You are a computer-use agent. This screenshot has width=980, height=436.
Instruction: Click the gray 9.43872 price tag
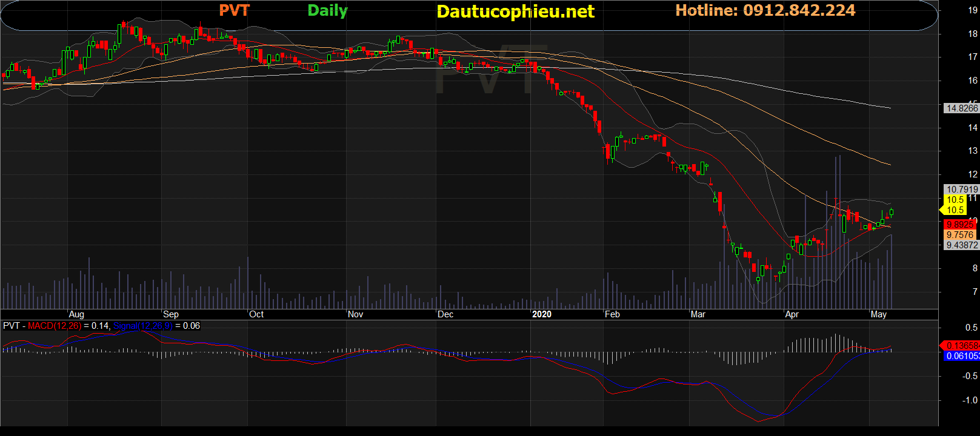pos(962,245)
